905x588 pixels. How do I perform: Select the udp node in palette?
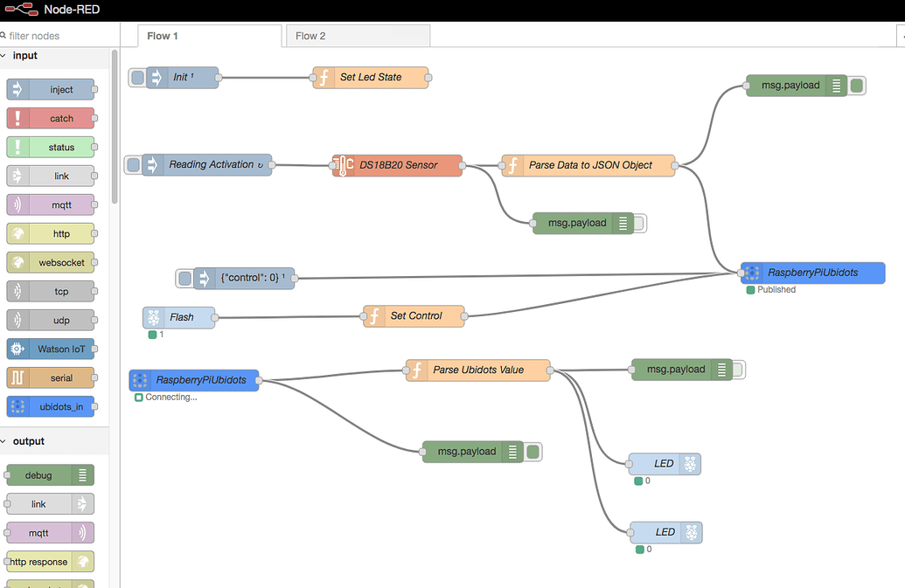51,320
